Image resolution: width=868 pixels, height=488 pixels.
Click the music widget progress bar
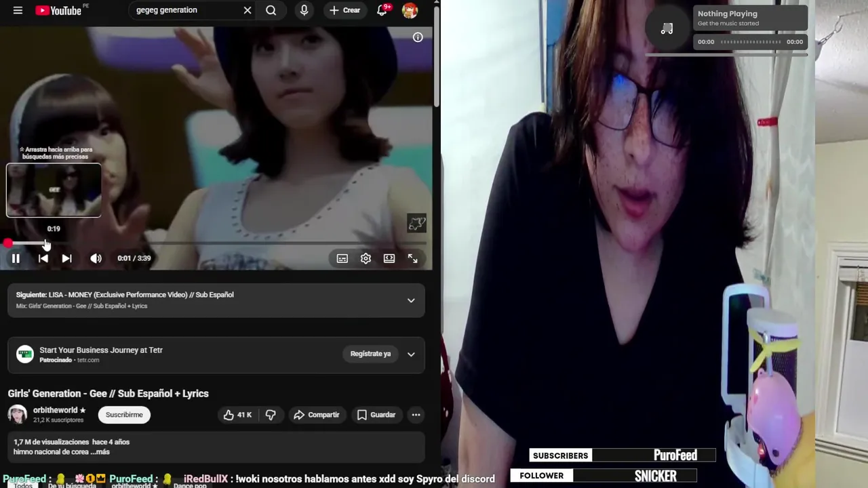(x=751, y=42)
